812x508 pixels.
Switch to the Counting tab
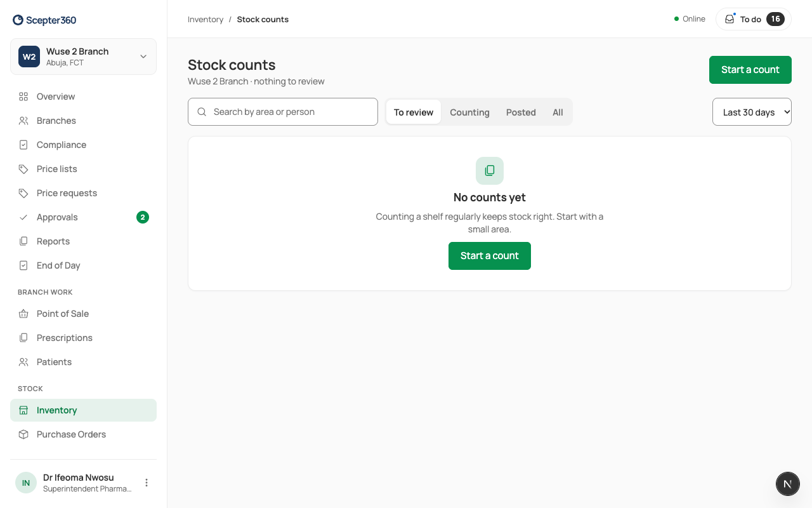(x=469, y=112)
